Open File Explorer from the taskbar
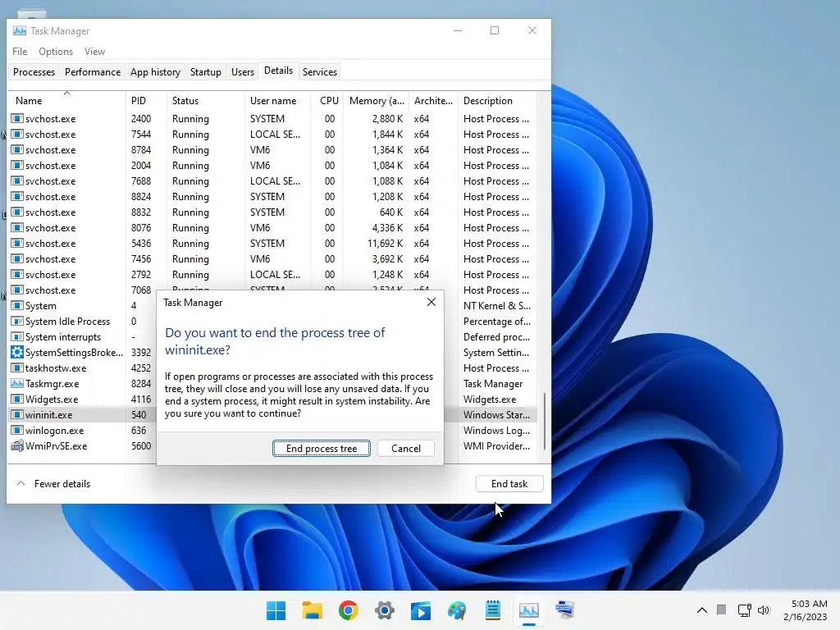Viewport: 840px width, 630px height. [313, 610]
